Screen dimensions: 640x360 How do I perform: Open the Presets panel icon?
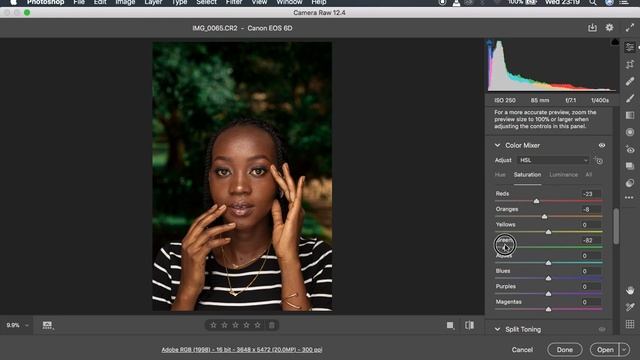[630, 183]
